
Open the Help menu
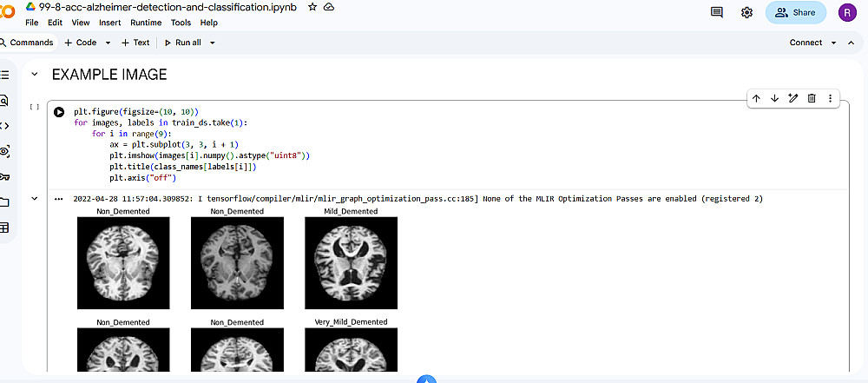[x=208, y=23]
